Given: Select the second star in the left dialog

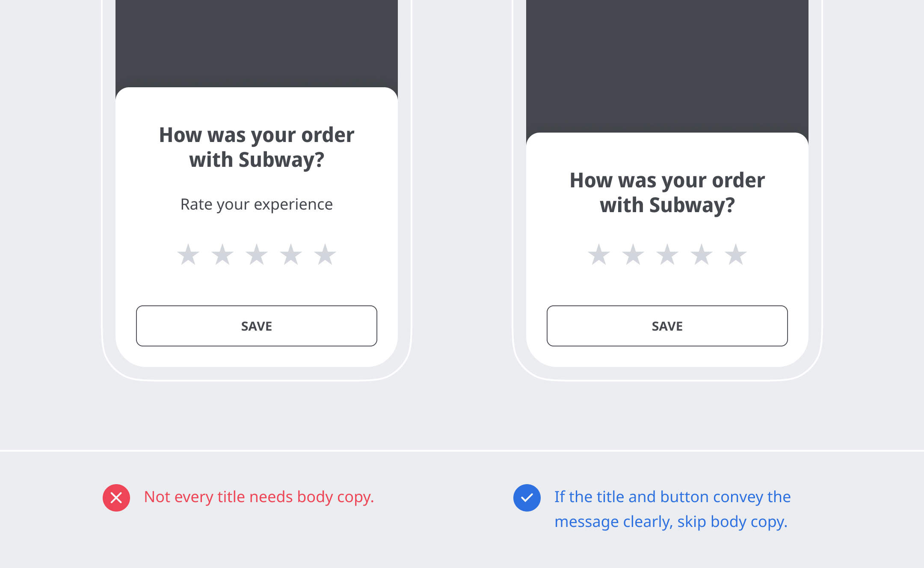Looking at the screenshot, I should tap(222, 255).
